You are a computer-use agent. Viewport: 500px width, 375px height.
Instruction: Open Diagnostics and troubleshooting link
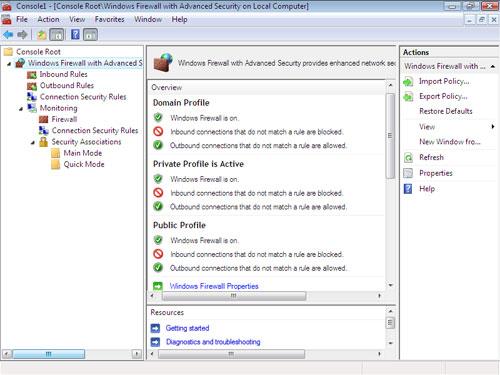[x=213, y=342]
